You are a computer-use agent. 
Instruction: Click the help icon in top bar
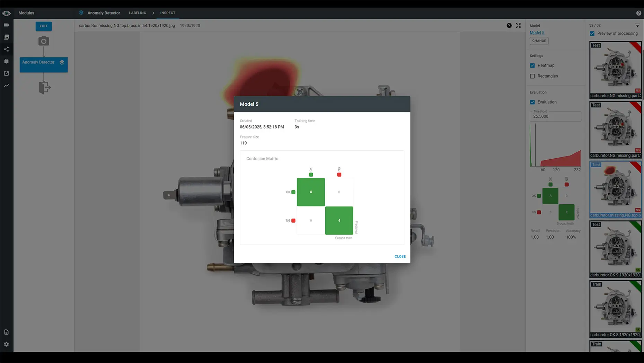click(x=638, y=13)
